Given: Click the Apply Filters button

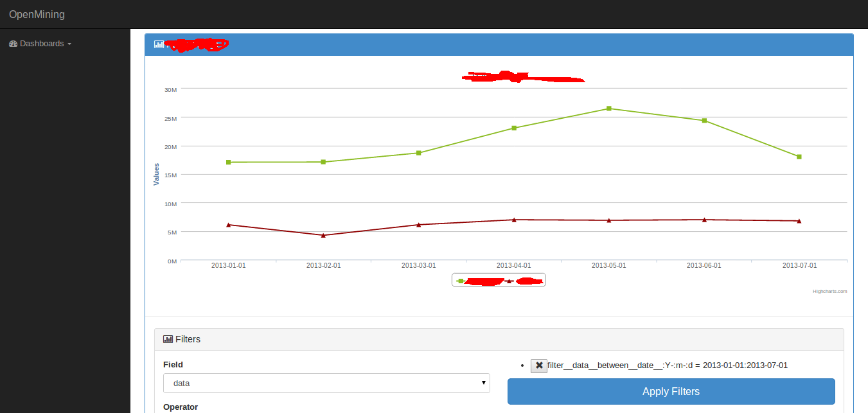Looking at the screenshot, I should (x=671, y=391).
